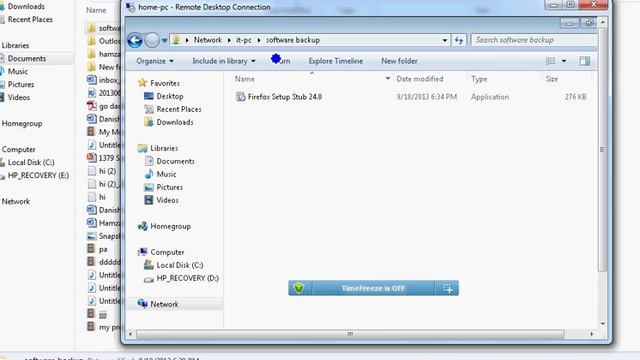
Task: Select Network in background Explorer sidebar
Action: 16,201
